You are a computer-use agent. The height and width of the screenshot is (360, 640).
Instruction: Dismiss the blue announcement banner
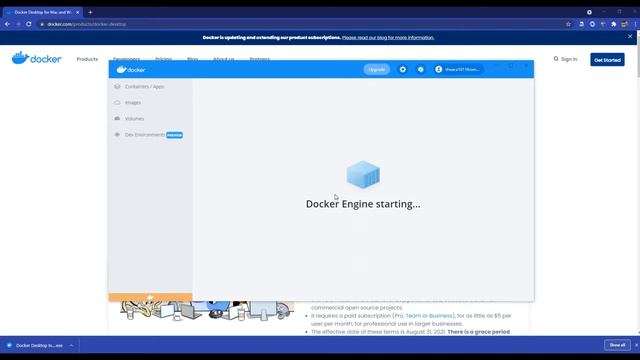click(x=630, y=36)
